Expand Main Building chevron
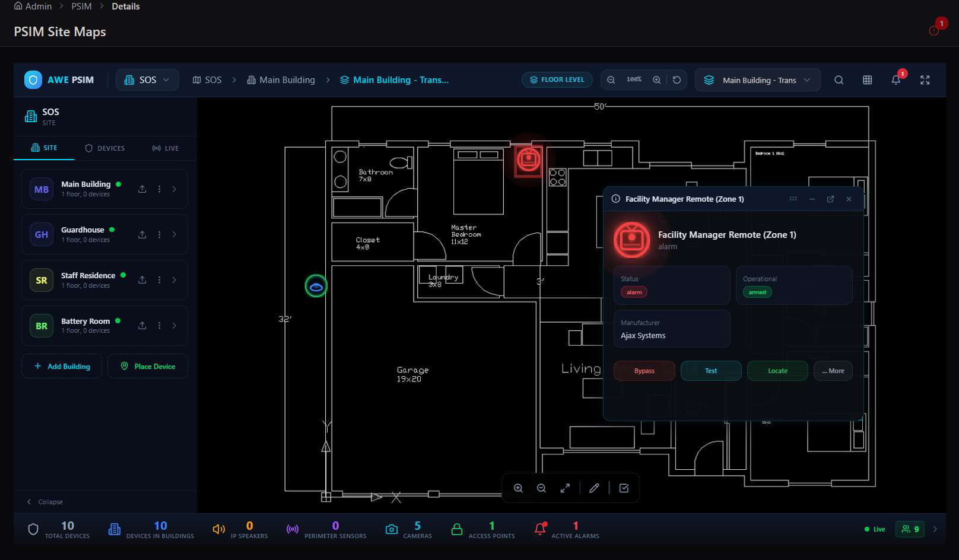Image resolution: width=959 pixels, height=560 pixels. pyautogui.click(x=174, y=189)
